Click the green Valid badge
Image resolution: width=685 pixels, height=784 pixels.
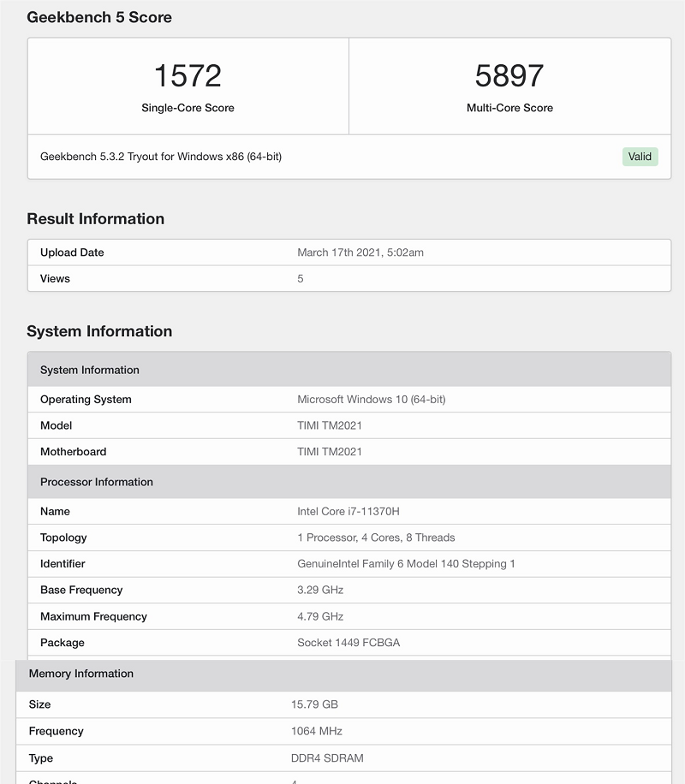[640, 157]
